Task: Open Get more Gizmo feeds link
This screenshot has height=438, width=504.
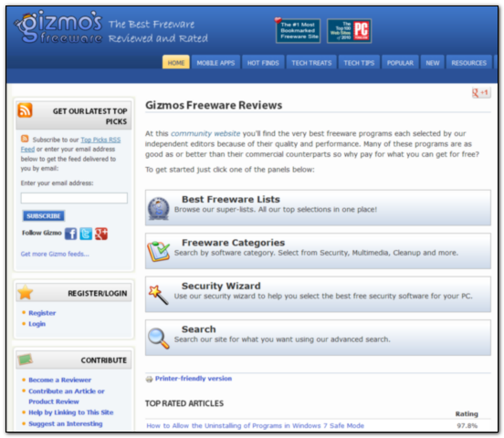Action: pos(55,254)
